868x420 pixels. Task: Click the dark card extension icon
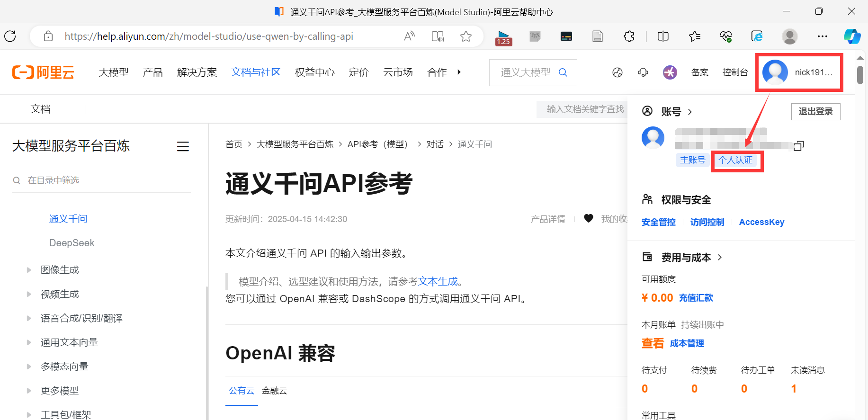click(566, 36)
